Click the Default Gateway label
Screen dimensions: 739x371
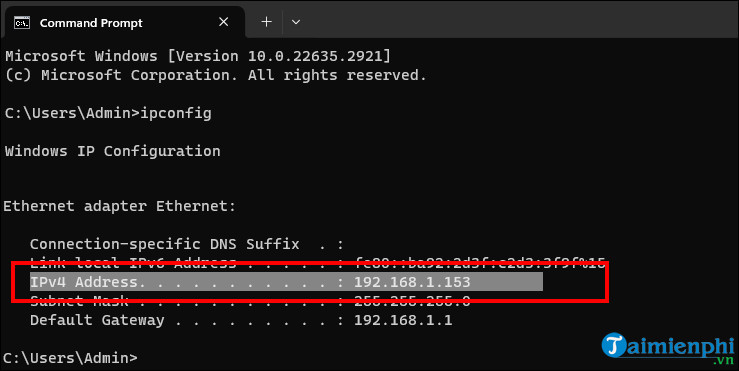tap(97, 321)
